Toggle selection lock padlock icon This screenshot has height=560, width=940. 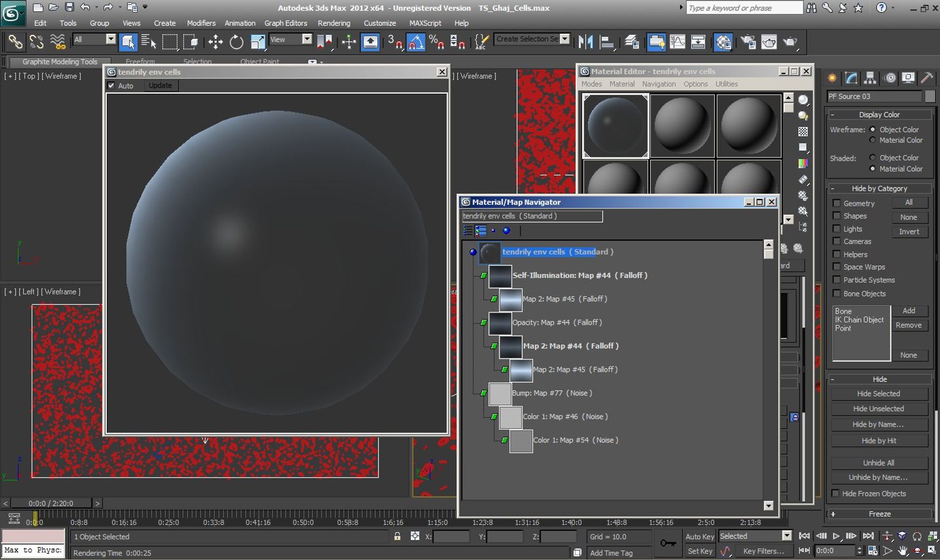(x=397, y=536)
